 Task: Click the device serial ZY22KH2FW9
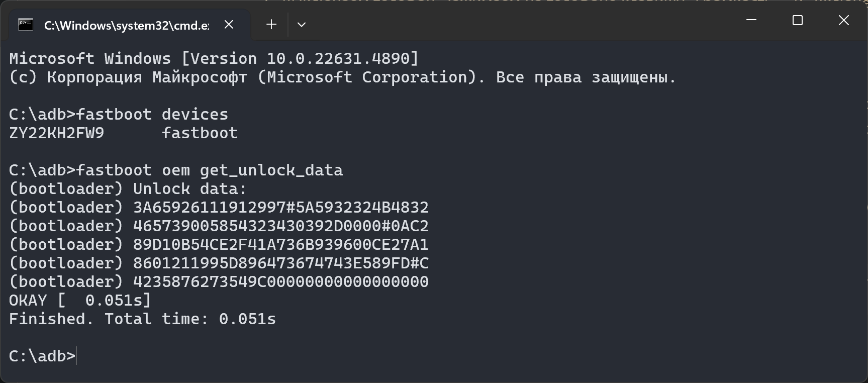click(x=57, y=133)
